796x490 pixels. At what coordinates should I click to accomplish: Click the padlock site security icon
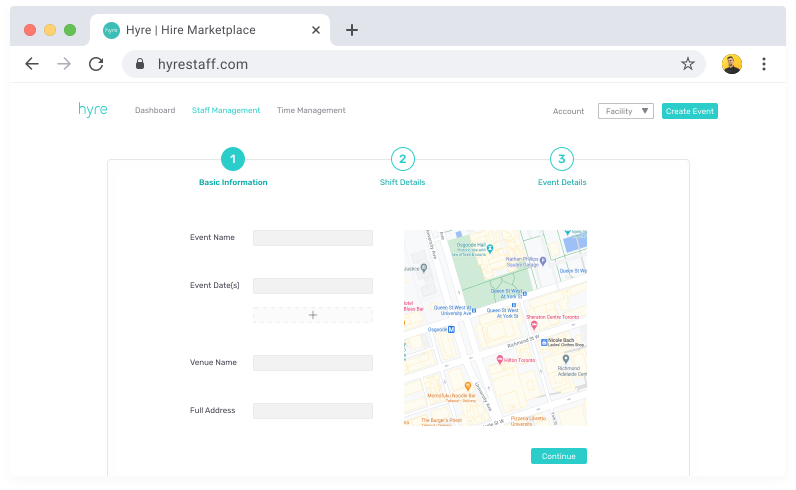point(140,64)
